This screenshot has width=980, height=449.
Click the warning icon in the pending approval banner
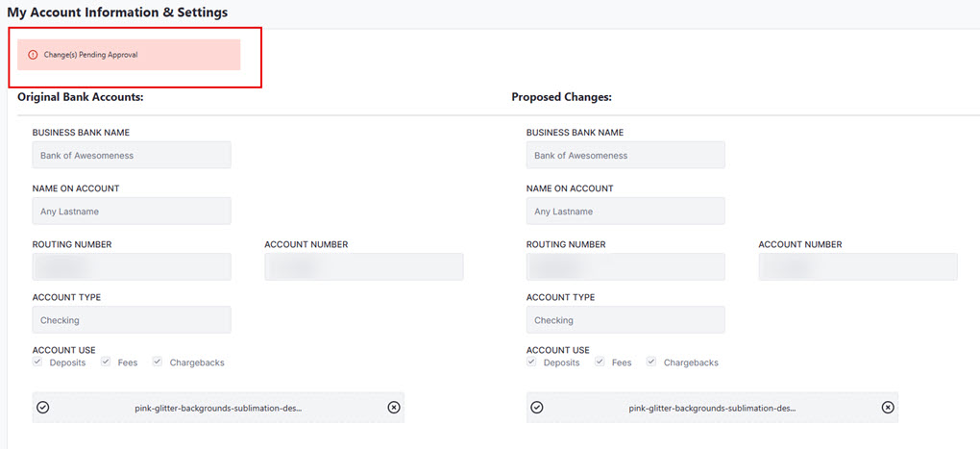33,55
